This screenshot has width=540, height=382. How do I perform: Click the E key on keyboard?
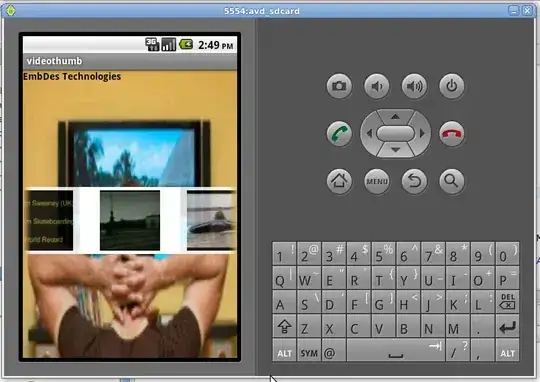point(334,278)
